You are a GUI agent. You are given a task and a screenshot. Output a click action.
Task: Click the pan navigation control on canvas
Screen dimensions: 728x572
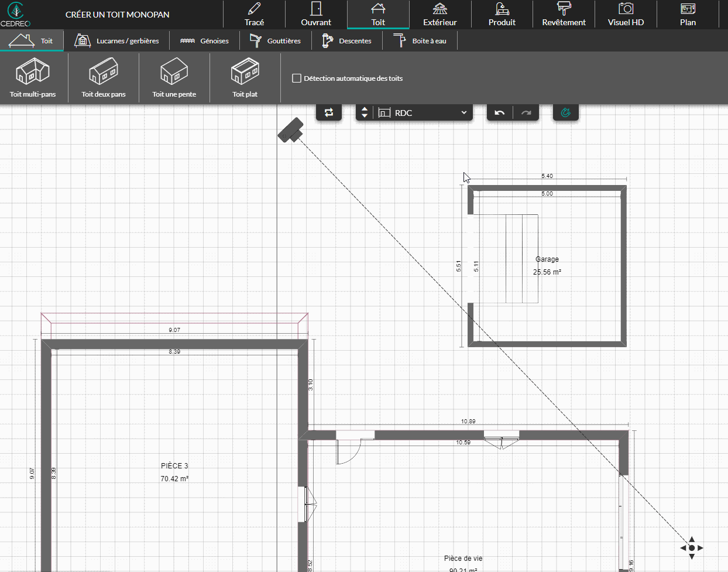click(x=692, y=548)
